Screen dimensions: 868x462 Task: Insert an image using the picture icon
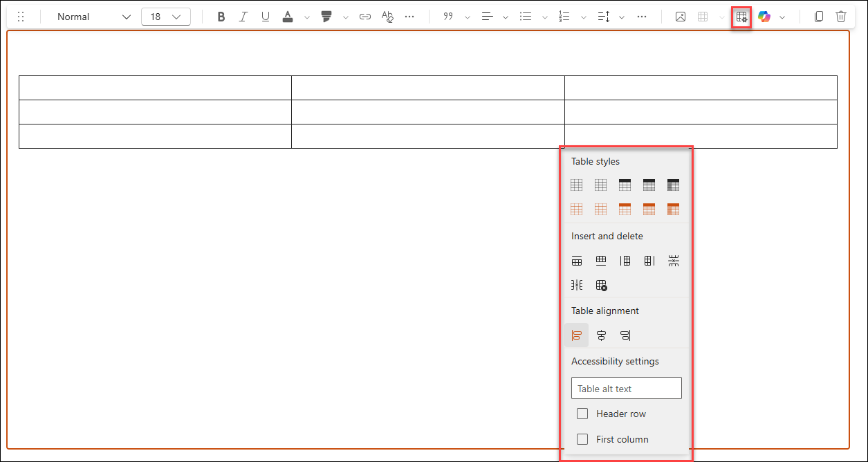(x=681, y=17)
